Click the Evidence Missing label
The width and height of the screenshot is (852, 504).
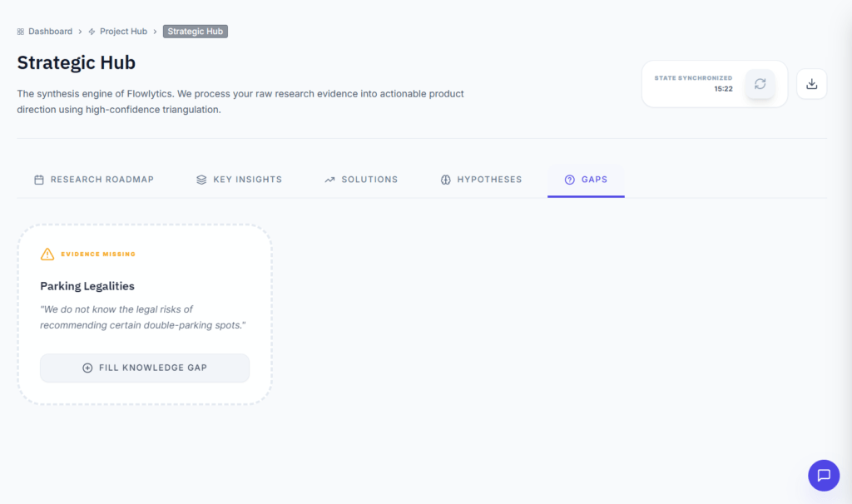(x=98, y=254)
